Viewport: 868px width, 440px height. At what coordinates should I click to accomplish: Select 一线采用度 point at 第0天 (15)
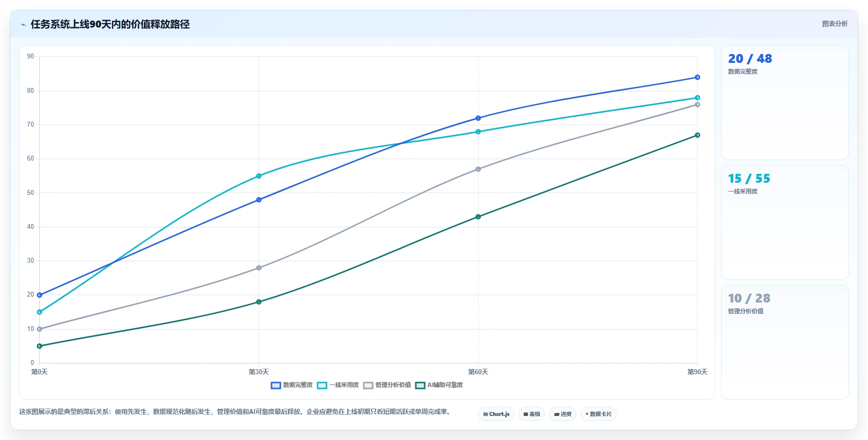(40, 312)
